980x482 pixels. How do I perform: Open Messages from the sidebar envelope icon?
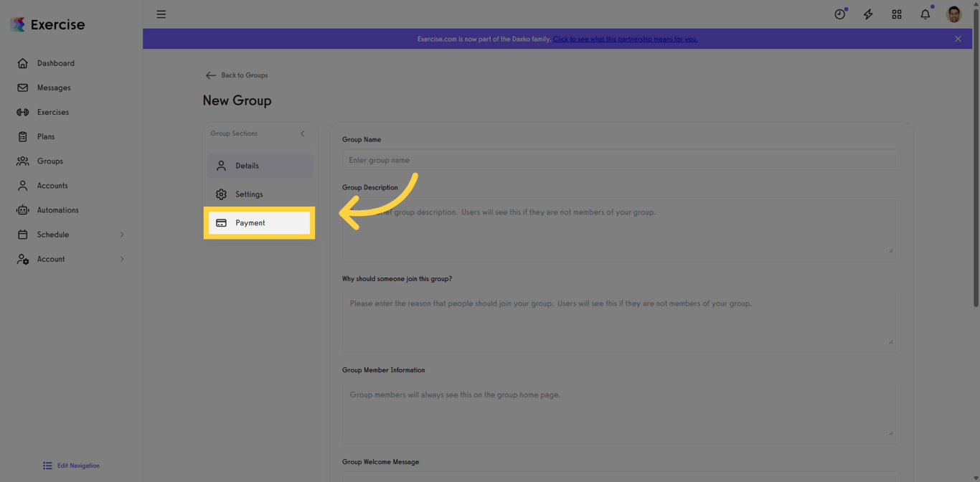click(23, 88)
